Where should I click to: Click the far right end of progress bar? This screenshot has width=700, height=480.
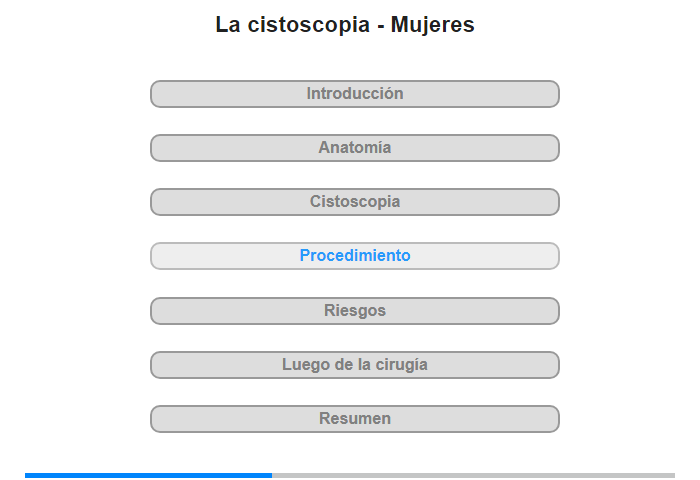coord(673,476)
